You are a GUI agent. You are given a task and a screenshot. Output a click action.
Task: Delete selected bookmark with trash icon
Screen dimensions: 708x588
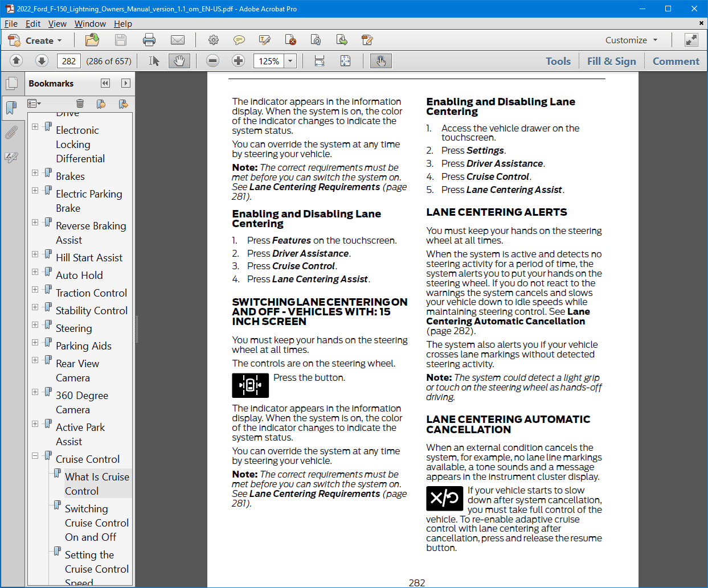(80, 104)
